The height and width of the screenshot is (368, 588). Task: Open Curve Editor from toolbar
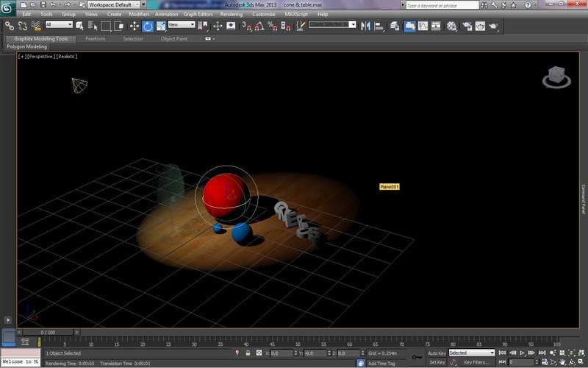pyautogui.click(x=423, y=26)
